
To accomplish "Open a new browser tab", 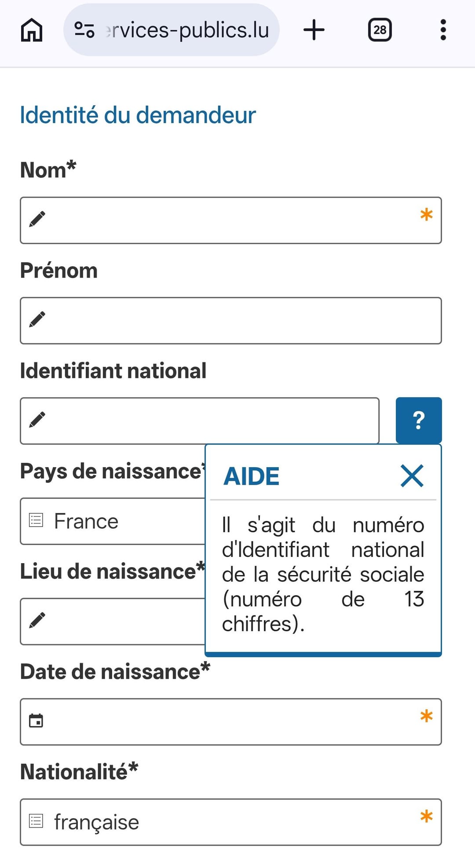I will click(314, 30).
